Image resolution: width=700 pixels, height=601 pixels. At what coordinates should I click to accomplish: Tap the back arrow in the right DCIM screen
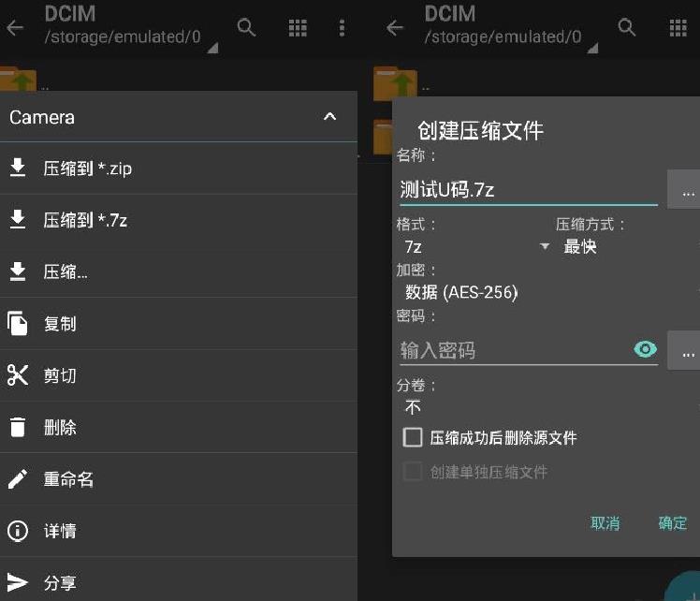[x=395, y=28]
